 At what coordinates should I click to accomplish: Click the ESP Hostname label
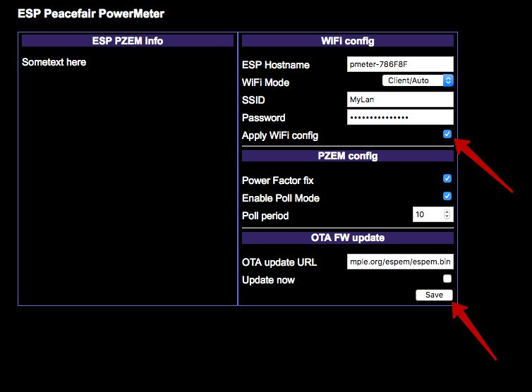pos(275,65)
